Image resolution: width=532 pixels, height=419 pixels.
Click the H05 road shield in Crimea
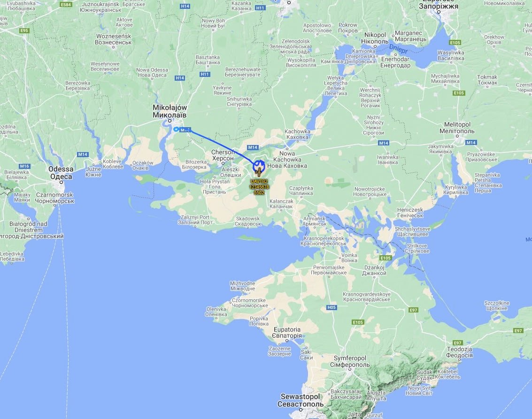click(332, 307)
